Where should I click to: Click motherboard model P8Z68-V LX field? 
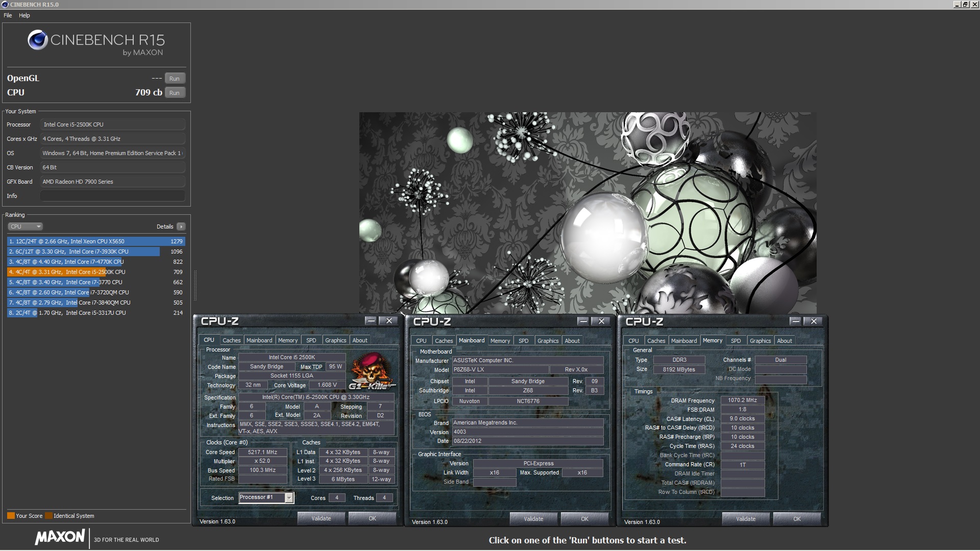point(501,370)
